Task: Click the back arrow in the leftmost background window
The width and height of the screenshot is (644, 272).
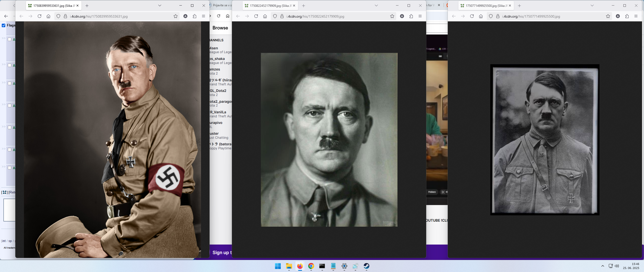Action: [6, 16]
